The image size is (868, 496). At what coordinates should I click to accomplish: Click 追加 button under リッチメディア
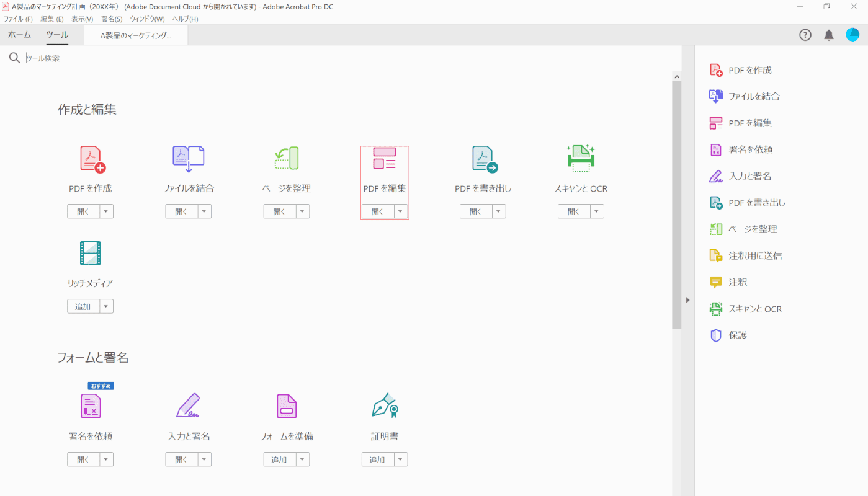click(x=84, y=306)
